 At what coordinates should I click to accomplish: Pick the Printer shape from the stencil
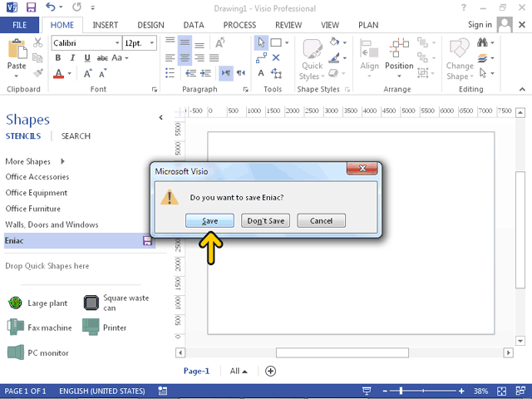pos(91,328)
